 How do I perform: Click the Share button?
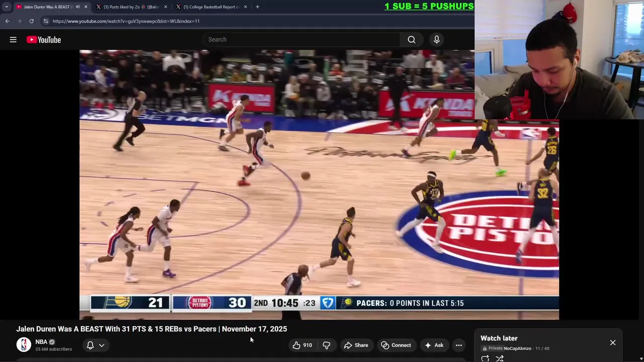[356, 345]
